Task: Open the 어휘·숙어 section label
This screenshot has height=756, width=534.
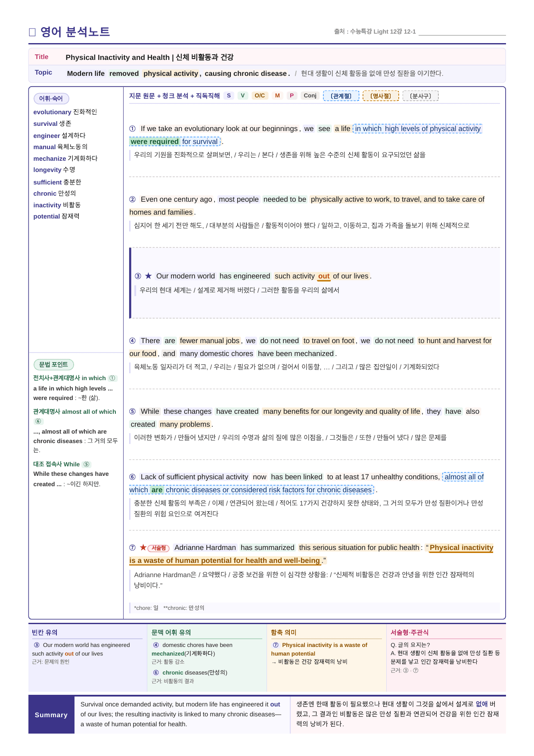Action: click(51, 99)
